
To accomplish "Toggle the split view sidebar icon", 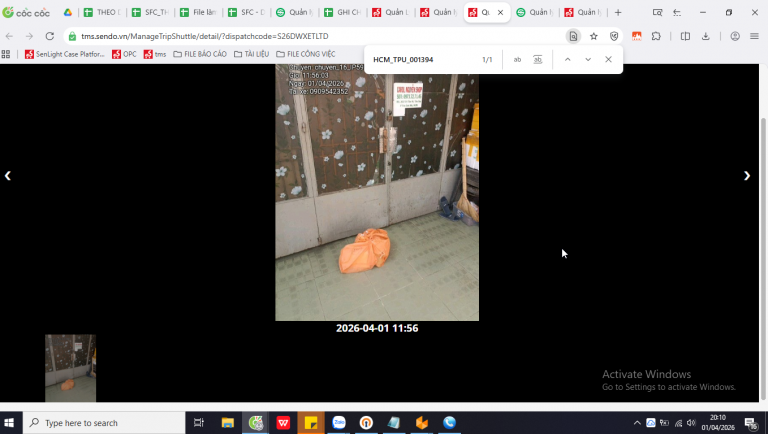I will [685, 36].
